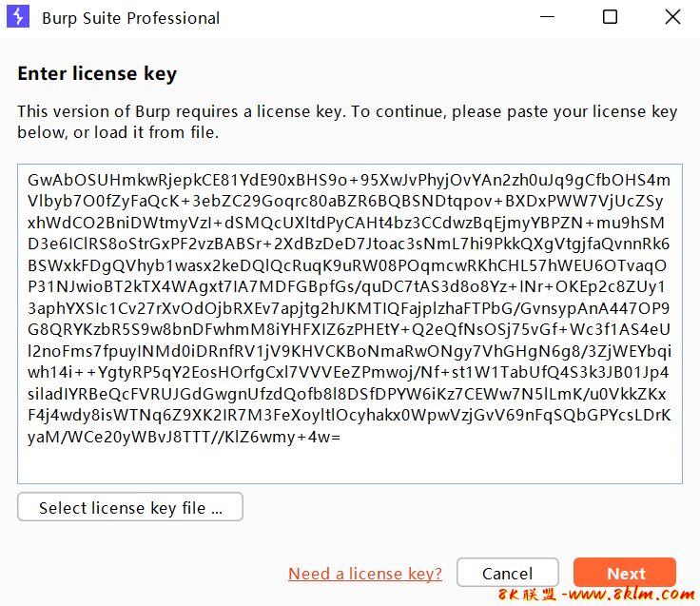Minimize the Burp Suite Professional window

tap(546, 17)
